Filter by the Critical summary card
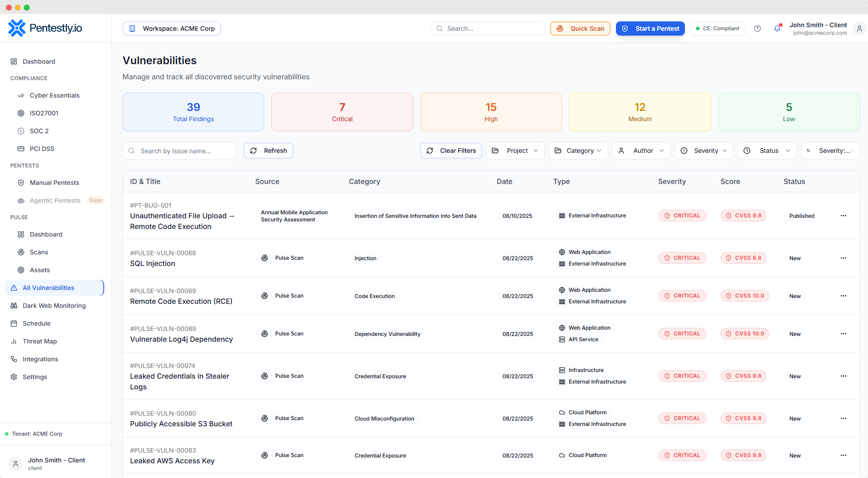Image resolution: width=868 pixels, height=478 pixels. tap(342, 112)
